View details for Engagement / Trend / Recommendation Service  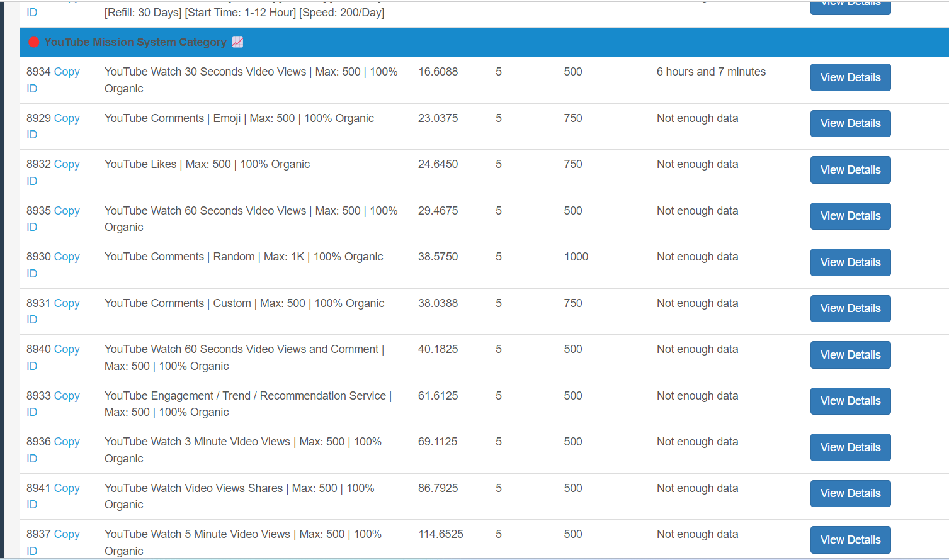(850, 401)
